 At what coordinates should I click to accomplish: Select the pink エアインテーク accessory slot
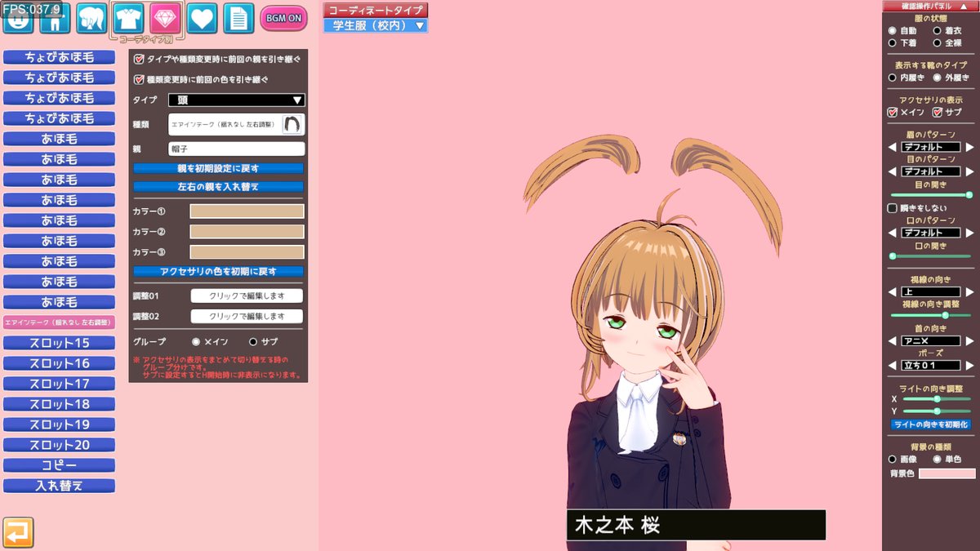[59, 322]
